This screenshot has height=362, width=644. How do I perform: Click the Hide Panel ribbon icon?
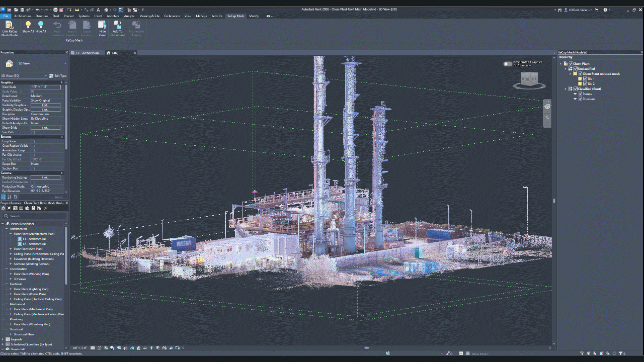tap(102, 25)
